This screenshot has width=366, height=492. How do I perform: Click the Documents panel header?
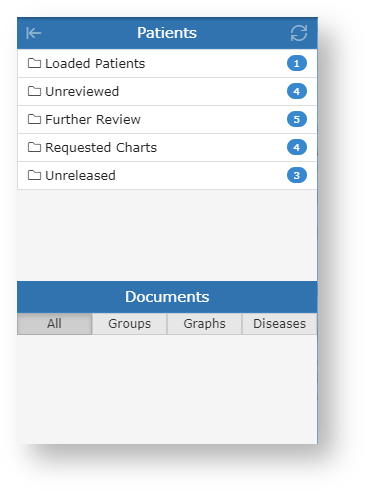click(x=167, y=297)
